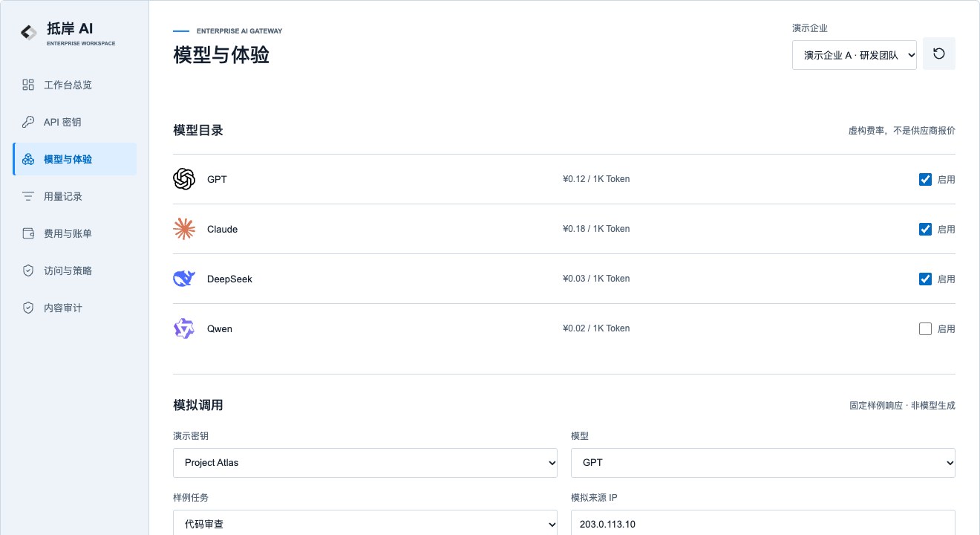The width and height of the screenshot is (980, 535).
Task: Enable the Qwen model checkbox
Action: tap(925, 328)
